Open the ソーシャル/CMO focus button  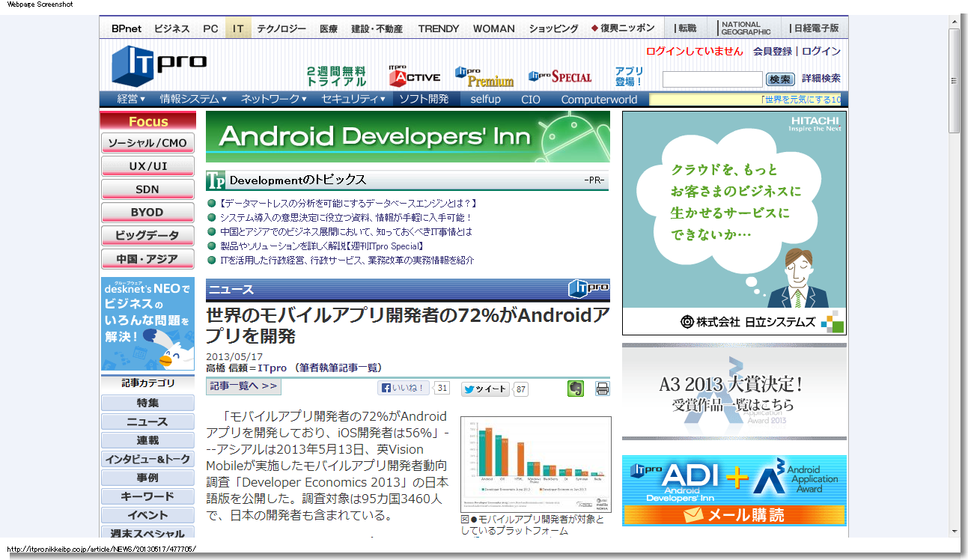pos(147,143)
